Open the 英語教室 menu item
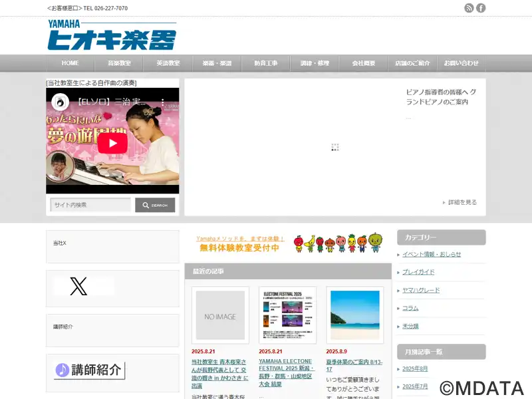This screenshot has height=399, width=532. [x=168, y=63]
